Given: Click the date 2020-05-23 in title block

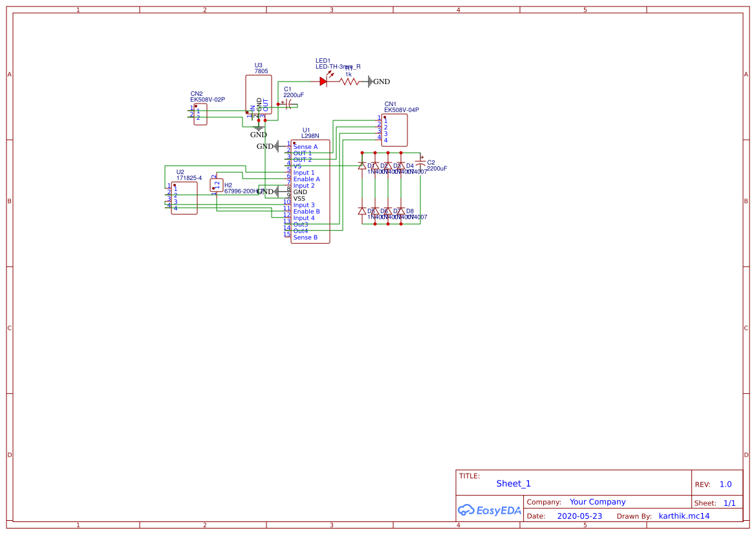Looking at the screenshot, I should coord(579,516).
